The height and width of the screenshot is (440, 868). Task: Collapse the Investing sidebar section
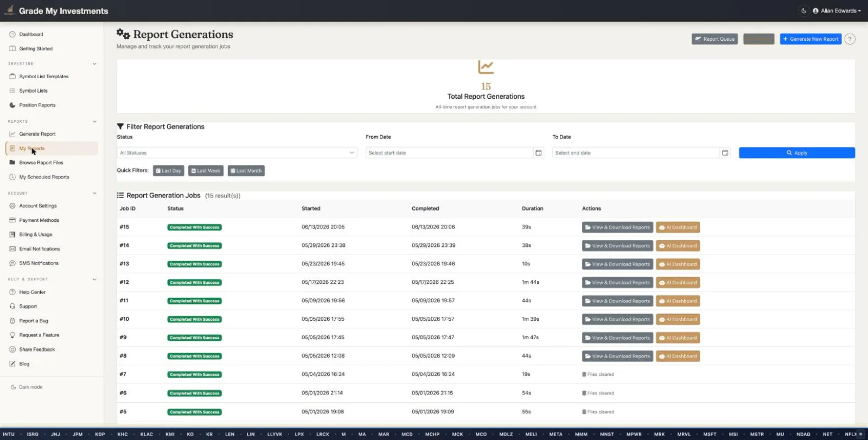94,64
